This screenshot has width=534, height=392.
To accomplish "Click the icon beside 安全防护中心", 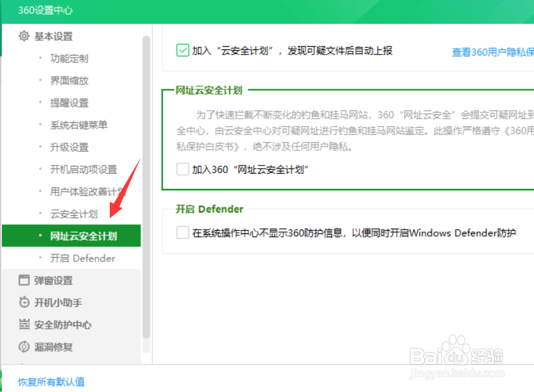I will pyautogui.click(x=24, y=324).
